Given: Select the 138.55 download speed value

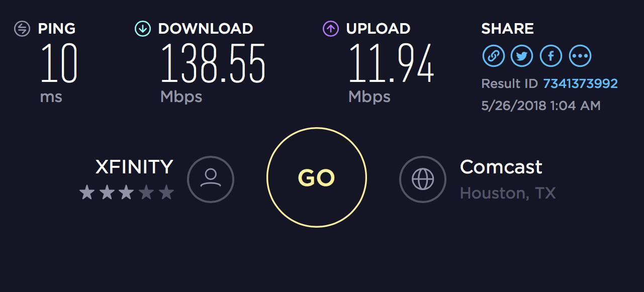Looking at the screenshot, I should coord(213,63).
